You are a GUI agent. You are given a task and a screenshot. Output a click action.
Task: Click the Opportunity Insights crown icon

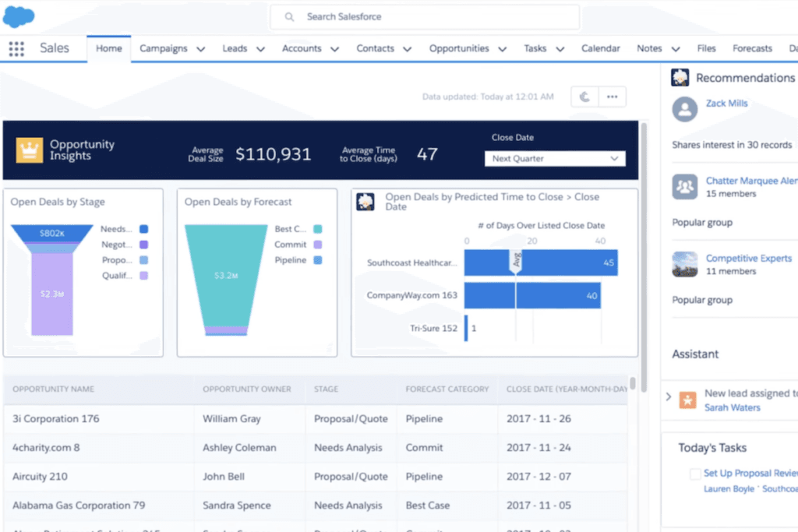29,150
